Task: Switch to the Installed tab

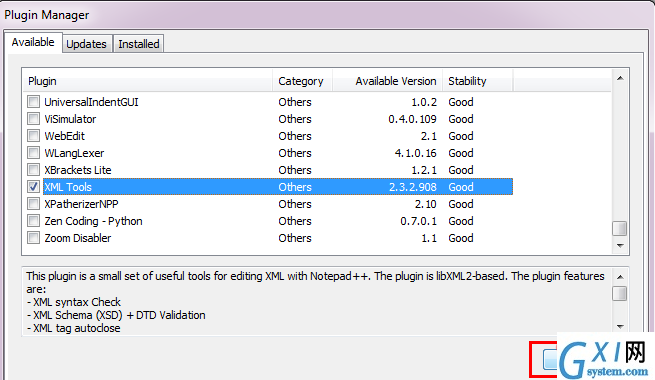Action: tap(139, 44)
